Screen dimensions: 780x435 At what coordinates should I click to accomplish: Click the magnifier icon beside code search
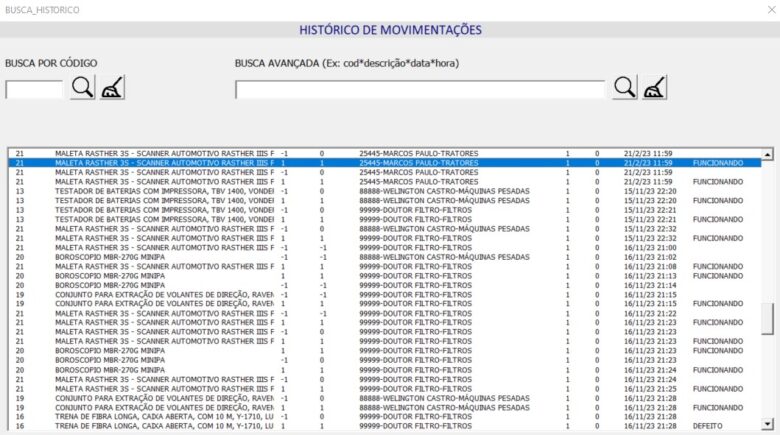click(82, 88)
